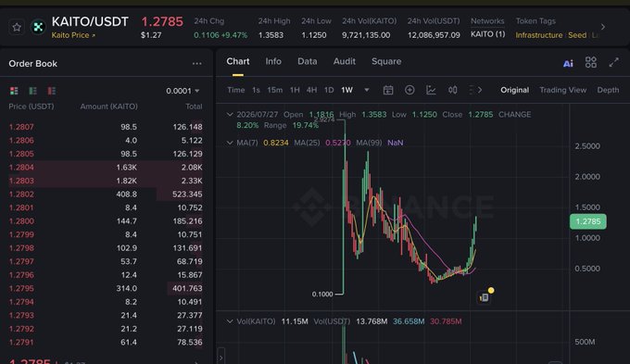This screenshot has height=364, width=630.
Task: Open the technical indicators chart icon
Action: [431, 90]
